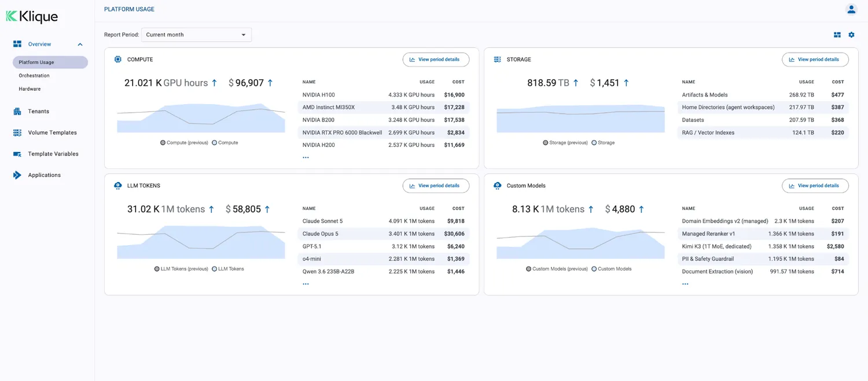Image resolution: width=868 pixels, height=381 pixels.
Task: Click the up arrow beside $1,451
Action: point(626,83)
